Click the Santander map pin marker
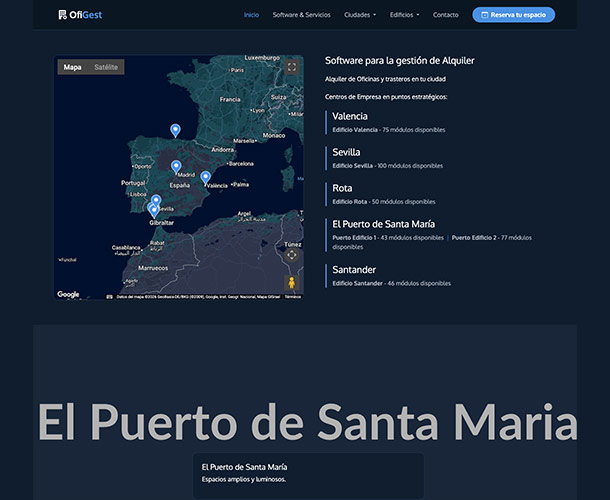 point(176,130)
